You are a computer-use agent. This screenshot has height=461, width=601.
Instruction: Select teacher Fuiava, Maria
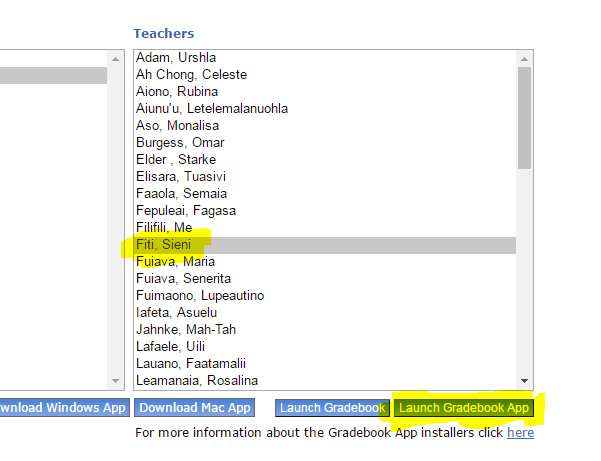pos(325,261)
